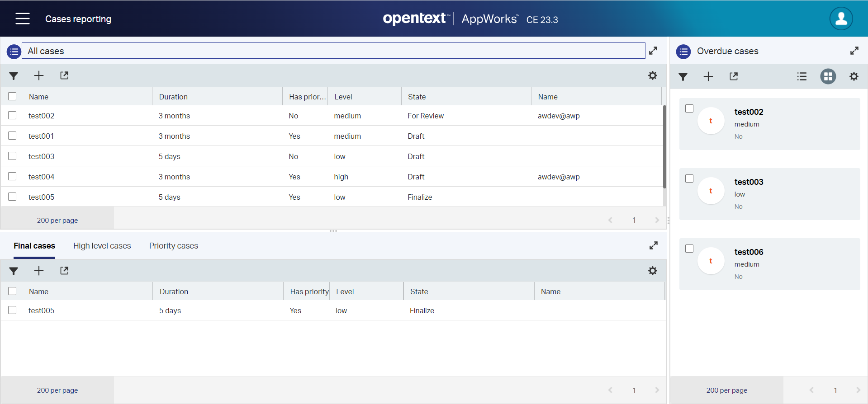Screen dimensions: 868x404
Task: Sort All cases by Duration column header
Action: (173, 97)
